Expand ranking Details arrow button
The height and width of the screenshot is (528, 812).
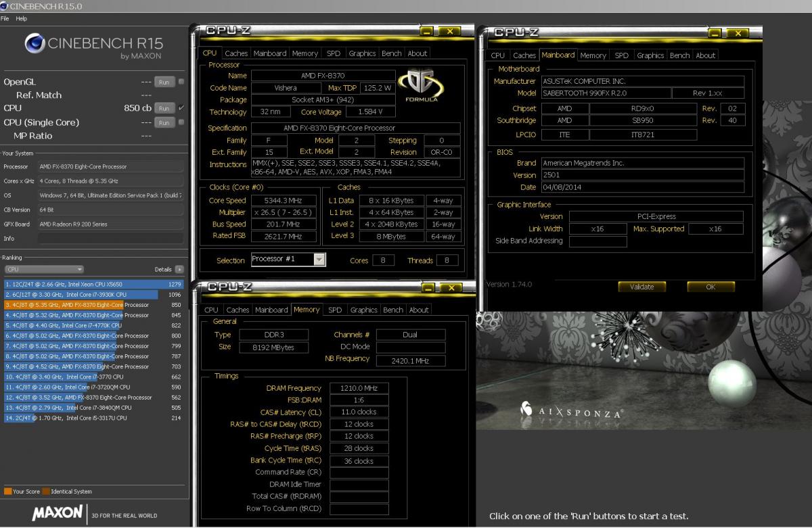(x=179, y=269)
